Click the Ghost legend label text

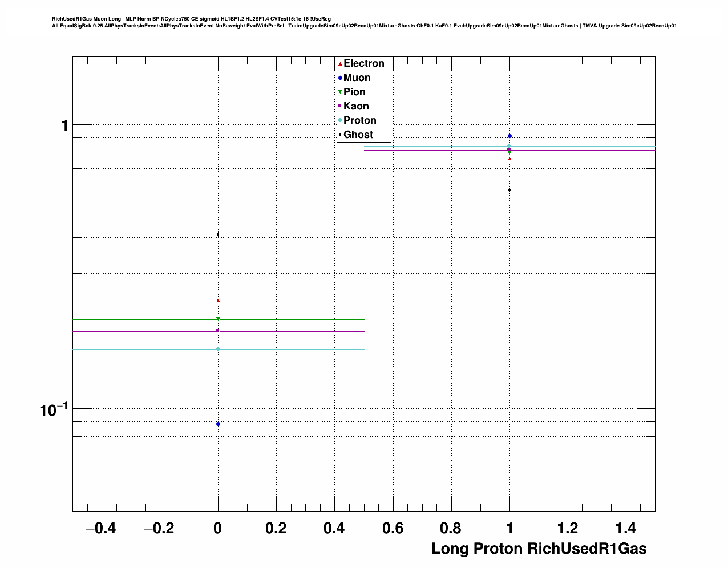pyautogui.click(x=358, y=135)
